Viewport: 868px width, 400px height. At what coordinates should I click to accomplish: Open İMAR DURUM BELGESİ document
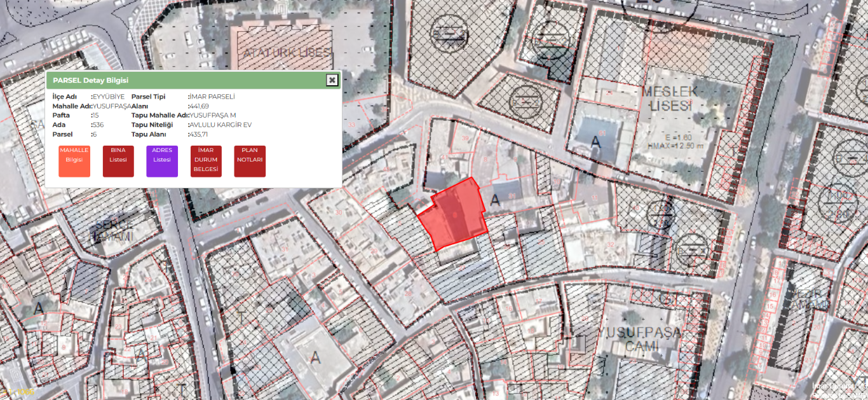point(206,162)
